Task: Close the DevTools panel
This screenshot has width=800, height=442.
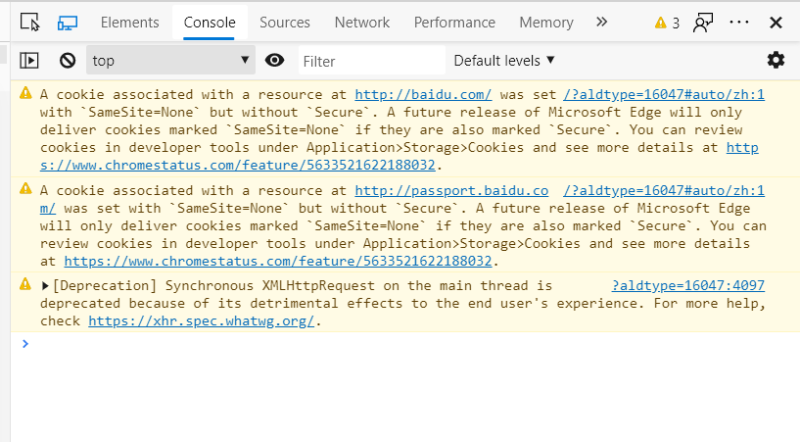Action: point(776,22)
